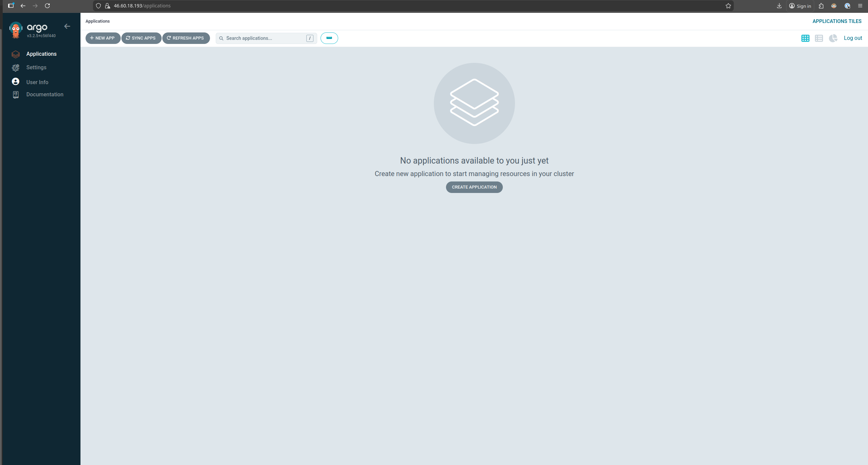Collapse the sidebar with the arrow
The image size is (868, 465).
tap(67, 26)
